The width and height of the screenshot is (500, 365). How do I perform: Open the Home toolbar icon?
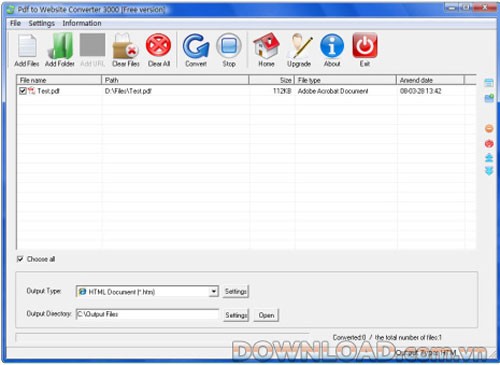[x=266, y=46]
